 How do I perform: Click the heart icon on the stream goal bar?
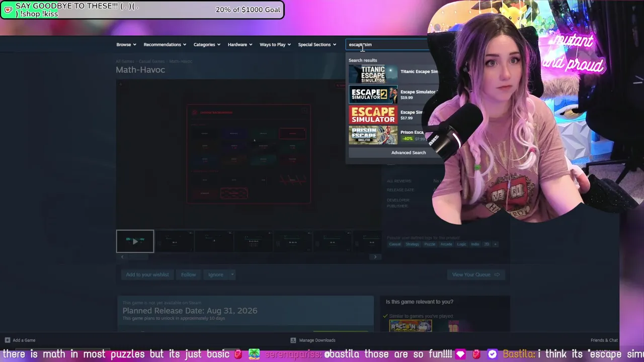(8, 10)
